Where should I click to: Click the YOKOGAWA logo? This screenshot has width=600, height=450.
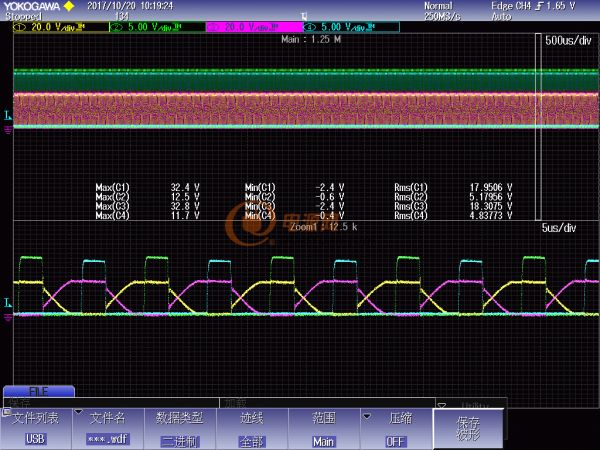32,6
